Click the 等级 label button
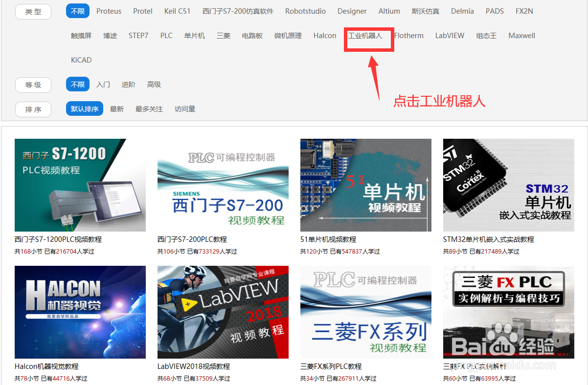The image size is (588, 385). click(x=33, y=85)
